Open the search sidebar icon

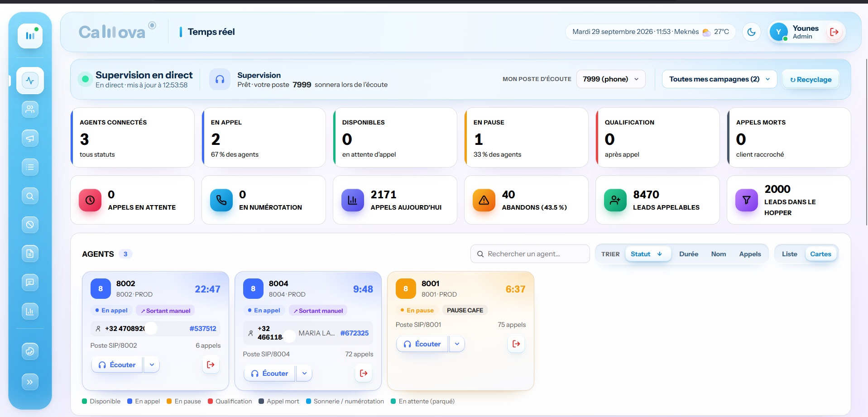point(30,196)
